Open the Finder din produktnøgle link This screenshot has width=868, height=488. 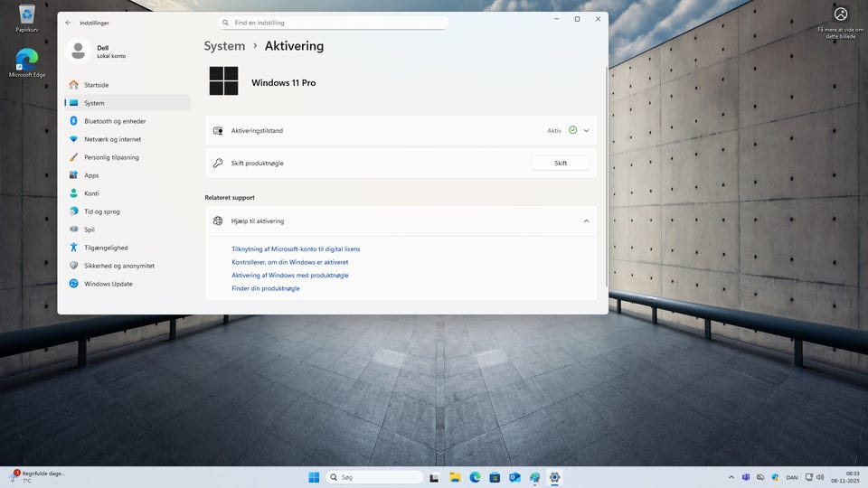tap(266, 288)
